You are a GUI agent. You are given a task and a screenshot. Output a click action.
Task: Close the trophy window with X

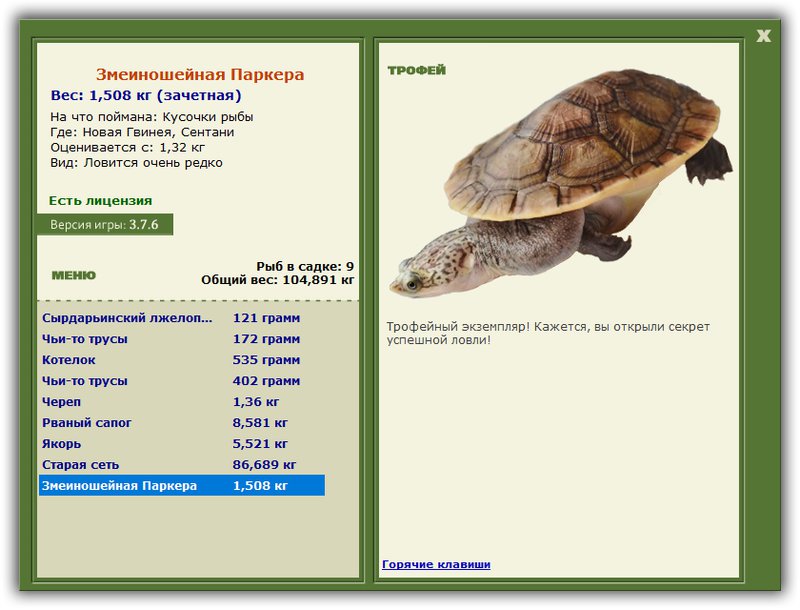[763, 36]
